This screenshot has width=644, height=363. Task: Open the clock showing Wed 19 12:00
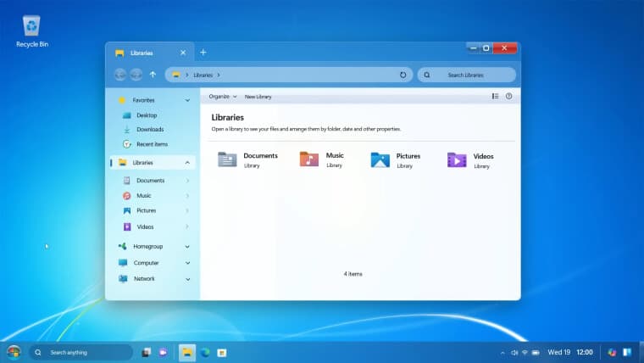point(570,352)
